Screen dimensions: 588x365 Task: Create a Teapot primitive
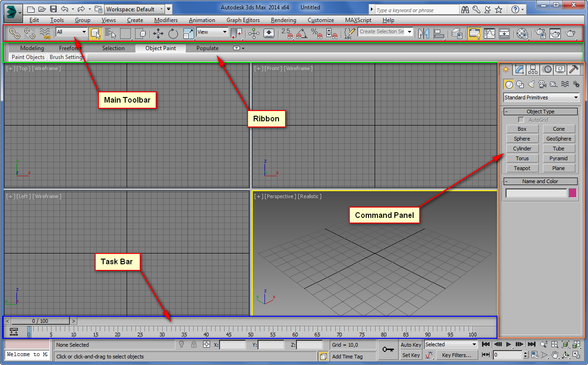(522, 168)
